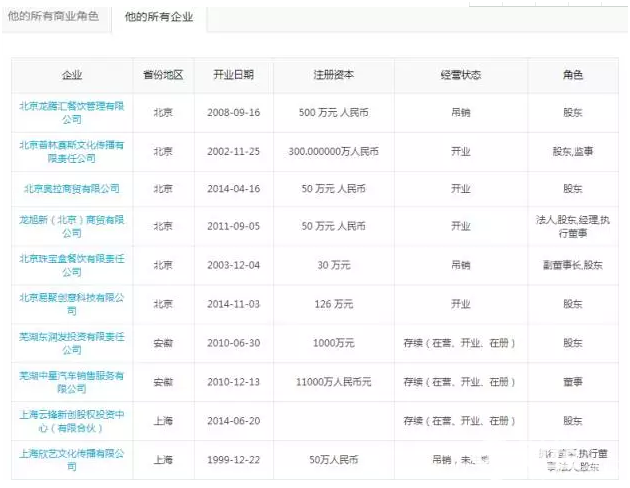Click the 经营状态 column header
The image size is (630, 488).
460,75
